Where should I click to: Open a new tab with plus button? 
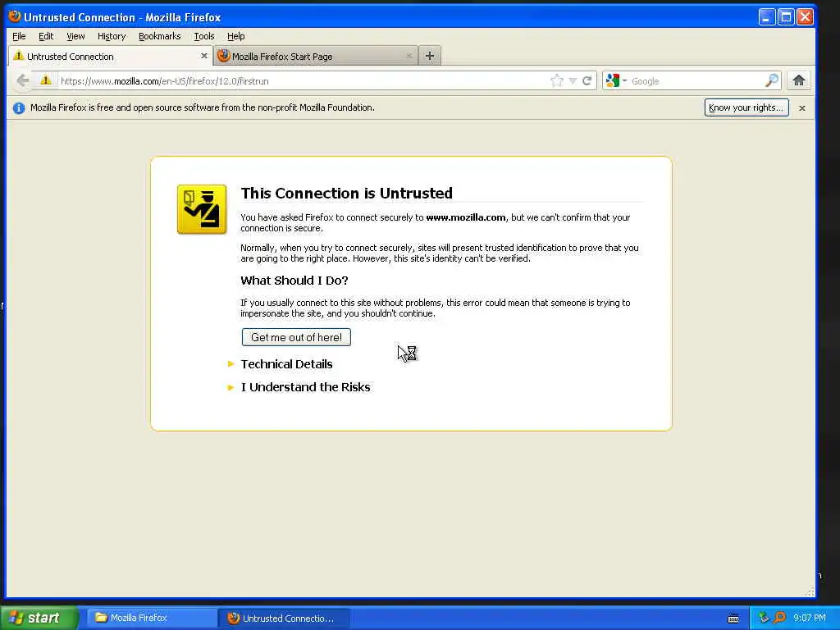point(430,56)
